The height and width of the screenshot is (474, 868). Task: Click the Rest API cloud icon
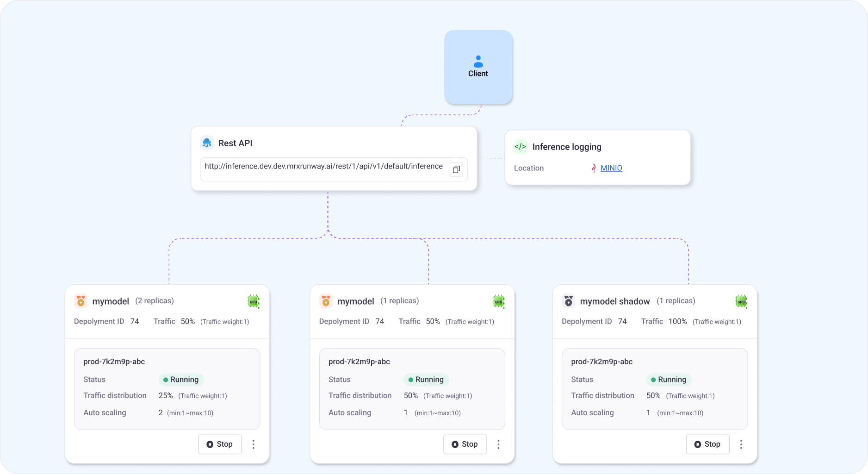coord(207,143)
